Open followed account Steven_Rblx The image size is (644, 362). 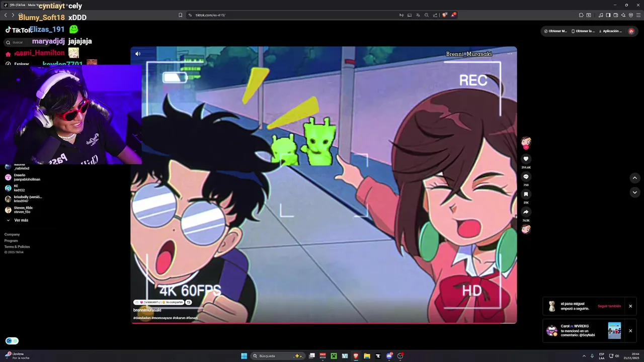click(19, 210)
